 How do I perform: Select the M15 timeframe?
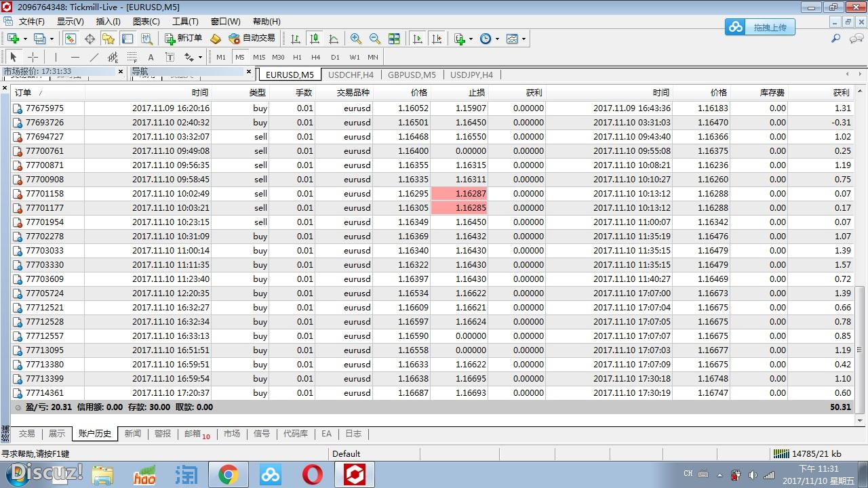[259, 57]
